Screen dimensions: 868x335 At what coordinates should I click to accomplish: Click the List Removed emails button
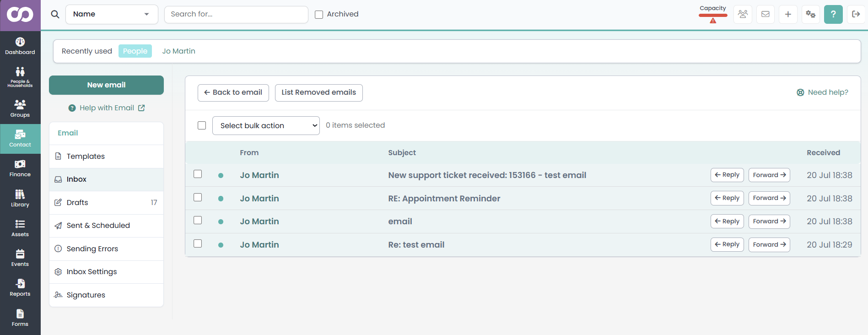[x=319, y=92]
